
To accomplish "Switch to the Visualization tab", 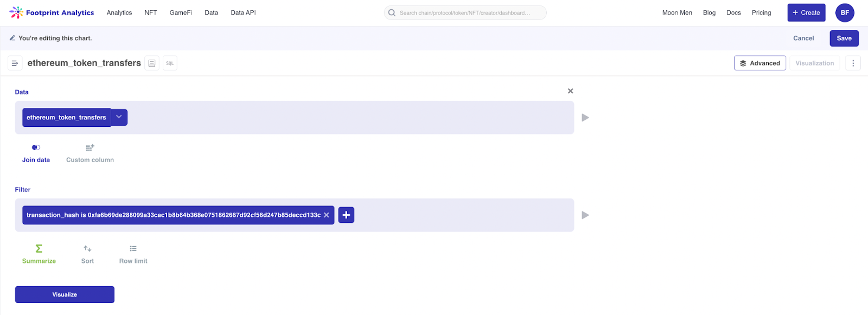I will [814, 63].
